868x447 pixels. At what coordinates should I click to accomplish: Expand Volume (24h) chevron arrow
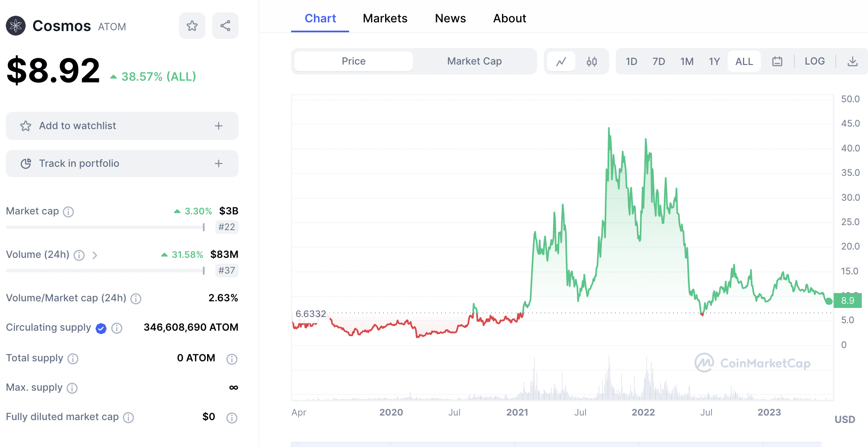(x=95, y=255)
